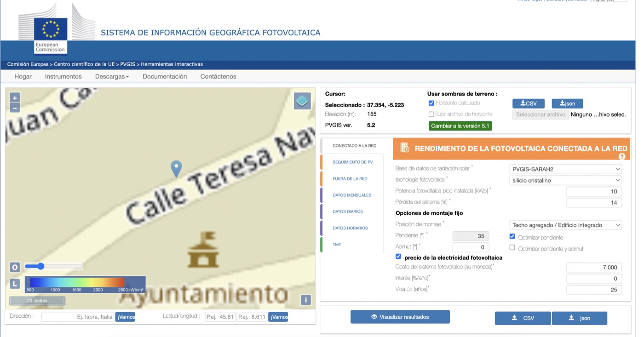Uncheck 'Horizonte calculado' checkbox
644x337 pixels.
coord(431,103)
